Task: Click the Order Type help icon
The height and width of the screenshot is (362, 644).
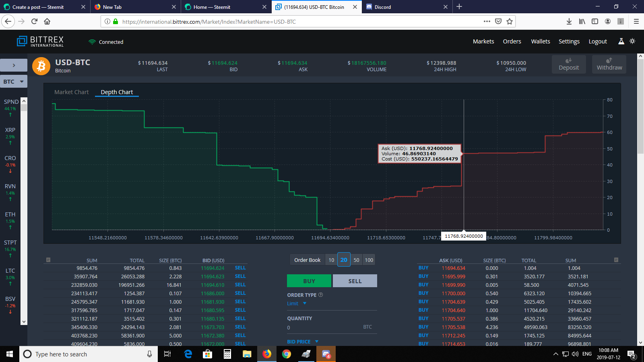Action: (321, 295)
